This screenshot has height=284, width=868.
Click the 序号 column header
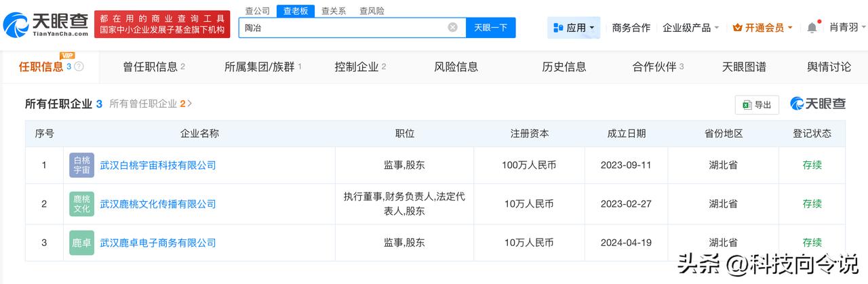click(x=44, y=134)
